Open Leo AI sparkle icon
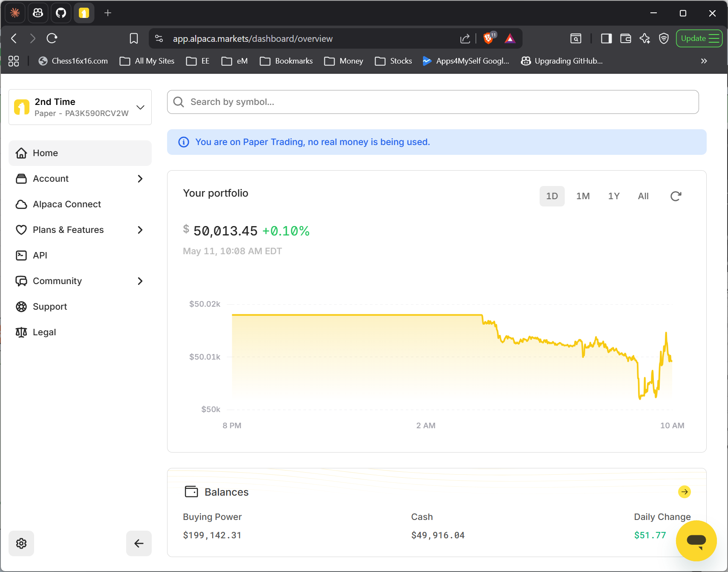The width and height of the screenshot is (728, 572). pos(645,39)
